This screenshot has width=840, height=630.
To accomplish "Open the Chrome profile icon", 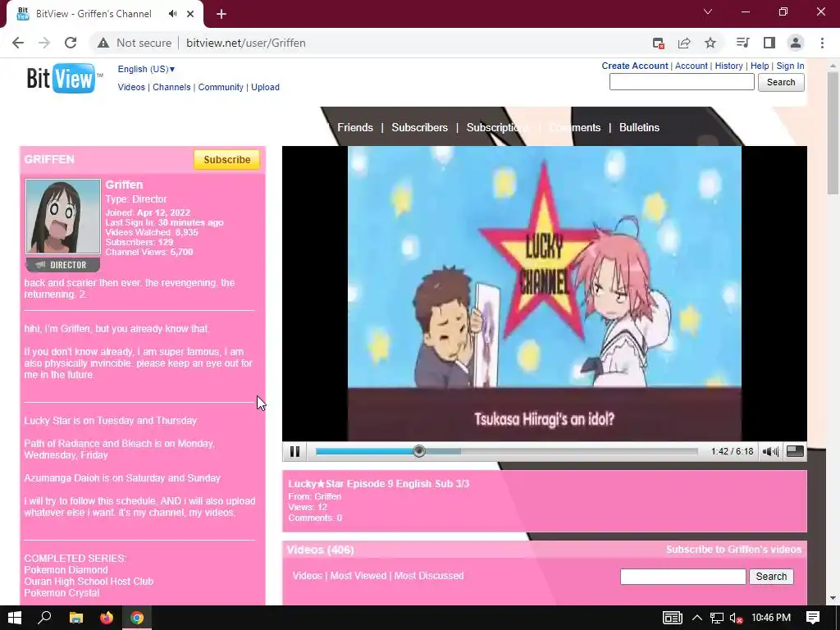I will tap(796, 43).
